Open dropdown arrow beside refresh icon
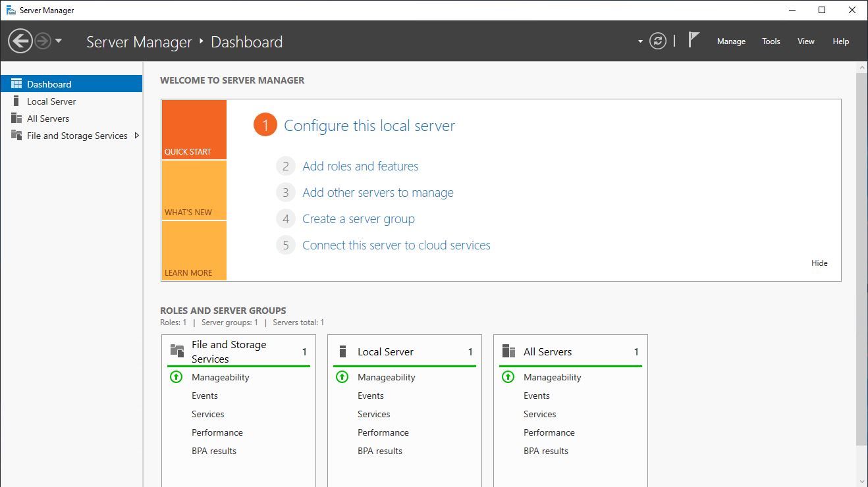Image resolution: width=868 pixels, height=487 pixels. 640,41
